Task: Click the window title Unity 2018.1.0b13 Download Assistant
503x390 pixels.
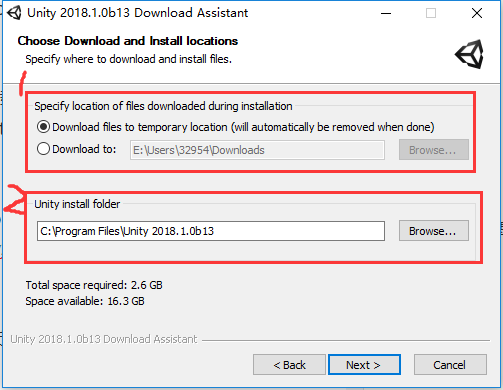Action: 137,13
